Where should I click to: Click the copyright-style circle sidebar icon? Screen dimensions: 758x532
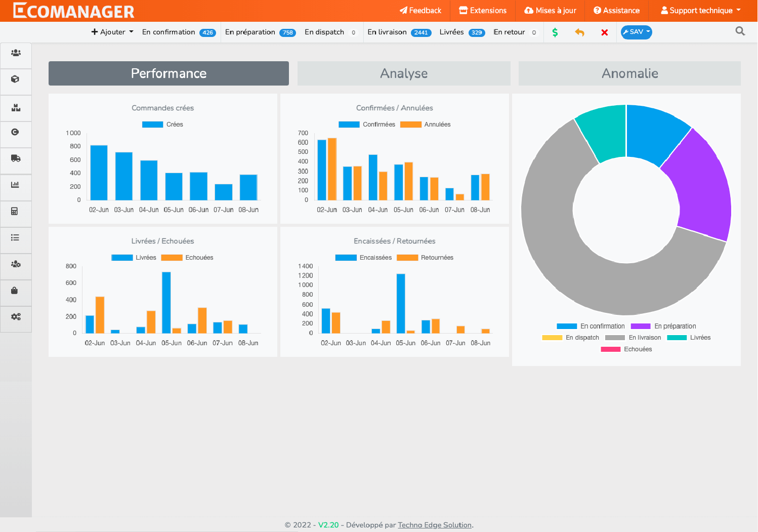[15, 132]
